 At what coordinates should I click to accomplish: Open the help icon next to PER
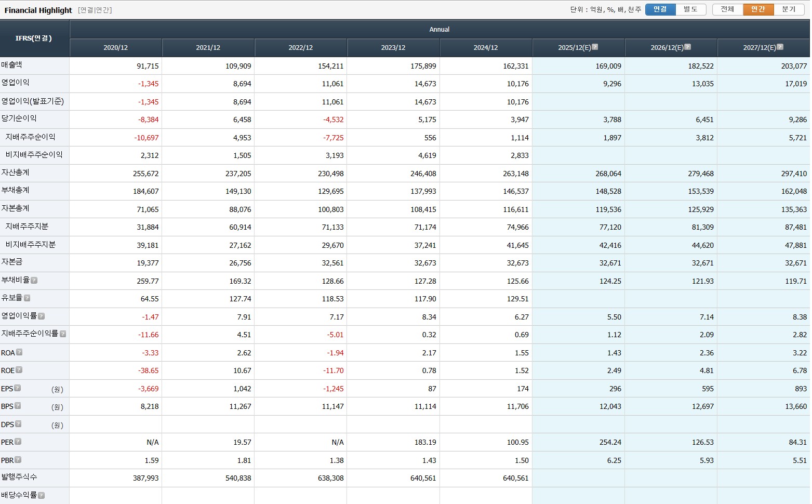click(18, 442)
